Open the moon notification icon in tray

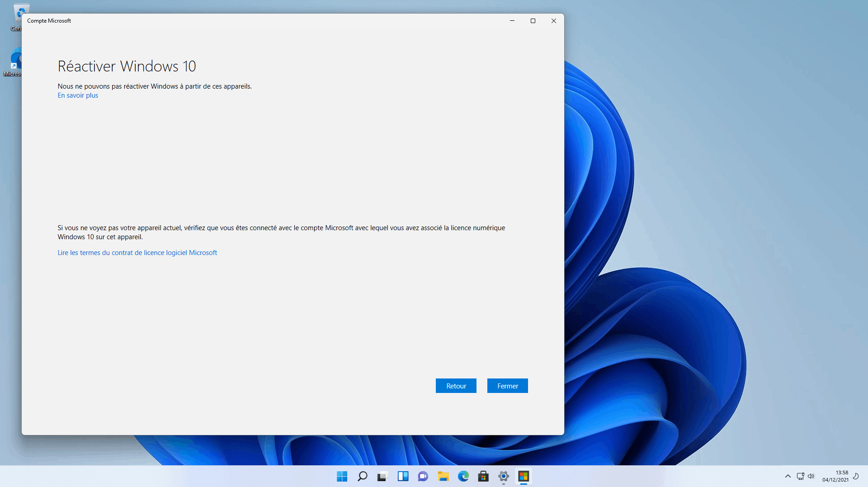tap(856, 476)
